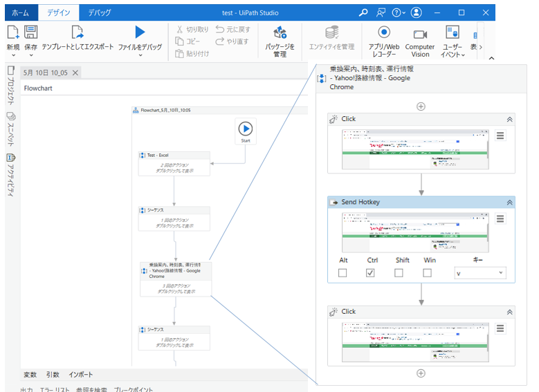The image size is (539, 392).
Task: Click screenshot thumbnail in first Click activity
Action: pos(415,149)
